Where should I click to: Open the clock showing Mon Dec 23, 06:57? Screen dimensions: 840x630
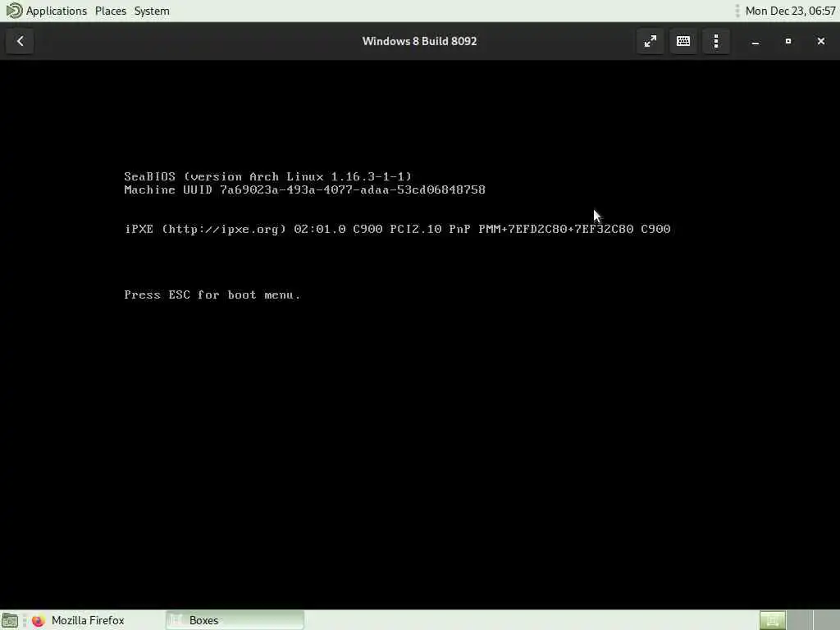click(x=790, y=11)
